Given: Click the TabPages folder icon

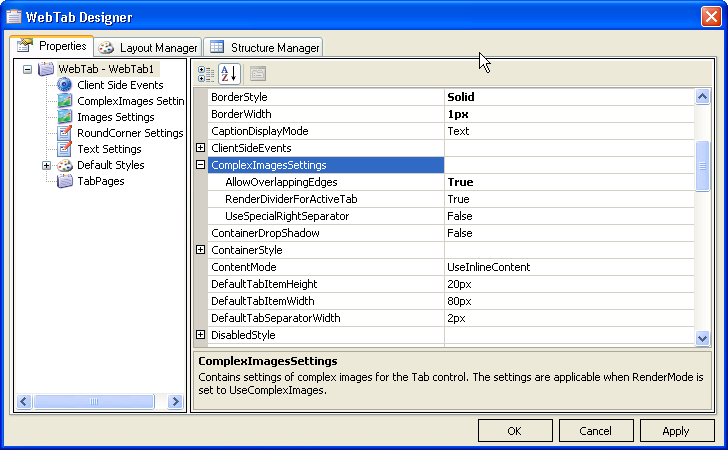Looking at the screenshot, I should [65, 181].
